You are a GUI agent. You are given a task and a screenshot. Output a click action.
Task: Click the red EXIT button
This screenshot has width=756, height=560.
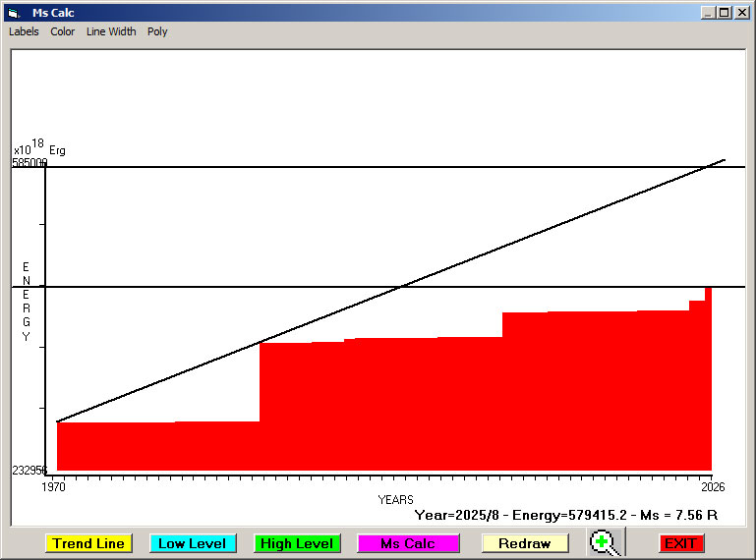tap(680, 543)
